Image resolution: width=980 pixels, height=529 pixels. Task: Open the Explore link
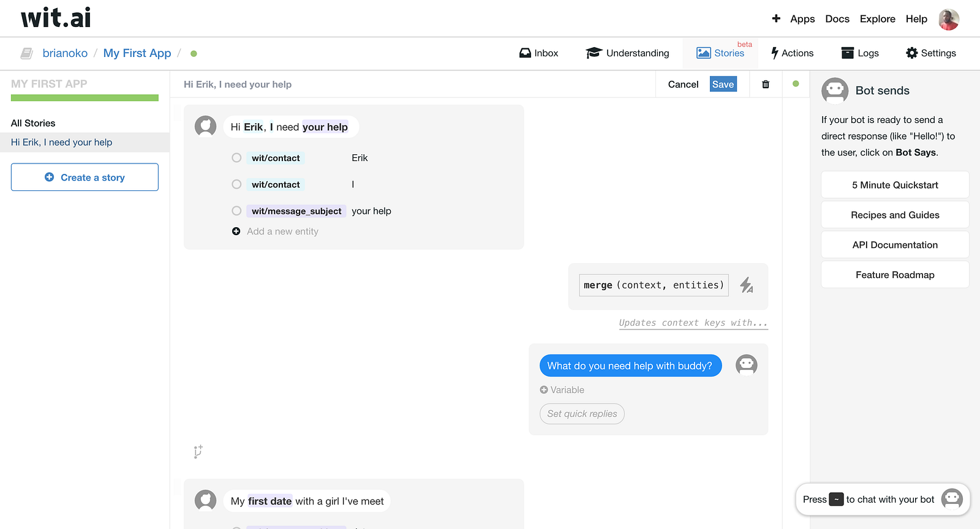click(878, 19)
